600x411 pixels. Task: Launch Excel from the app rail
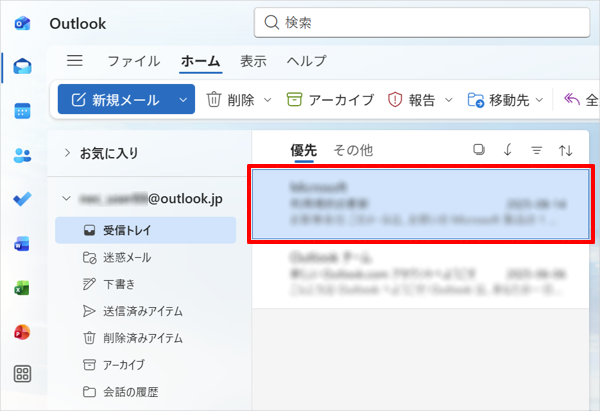22,288
